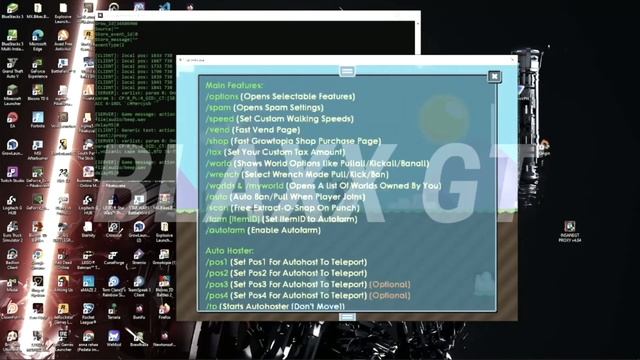640x360 pixels.
Task: Close the Growtopia features dialog with X
Action: 494,76
